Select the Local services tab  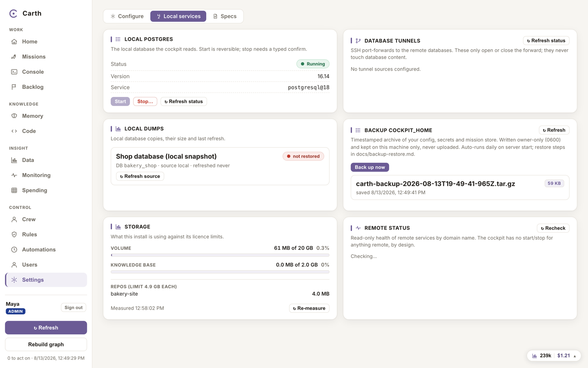pyautogui.click(x=178, y=16)
